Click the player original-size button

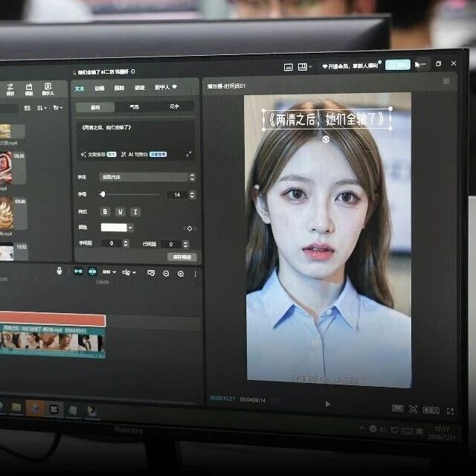pos(431,410)
